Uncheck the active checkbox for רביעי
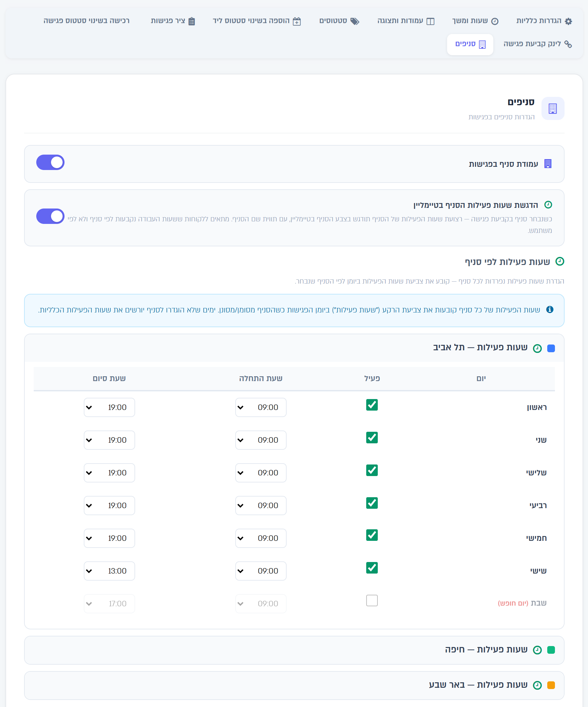 (372, 503)
